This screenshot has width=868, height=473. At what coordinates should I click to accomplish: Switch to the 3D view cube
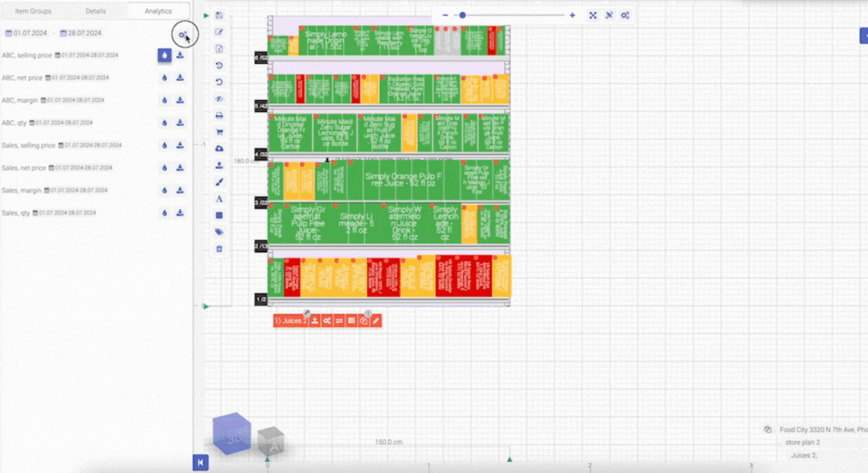coord(232,434)
